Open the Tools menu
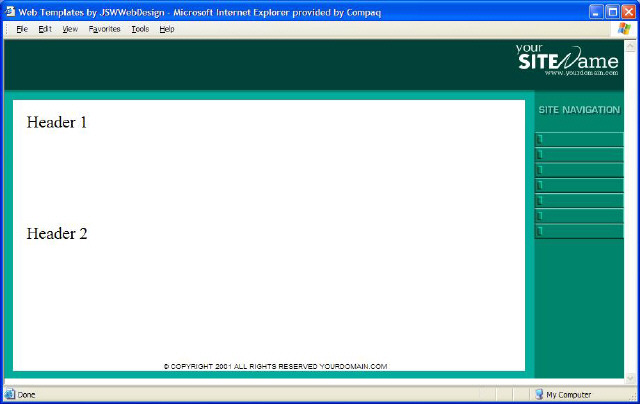The height and width of the screenshot is (404, 640). coord(140,29)
